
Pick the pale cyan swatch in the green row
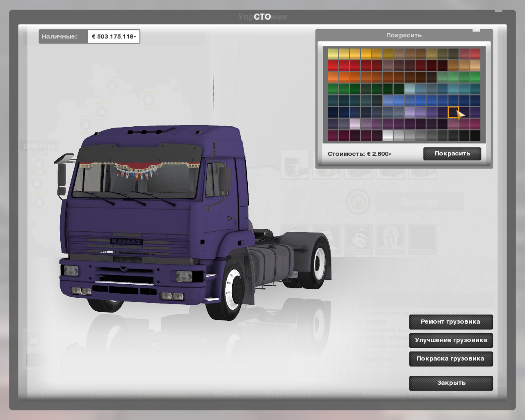click(409, 89)
